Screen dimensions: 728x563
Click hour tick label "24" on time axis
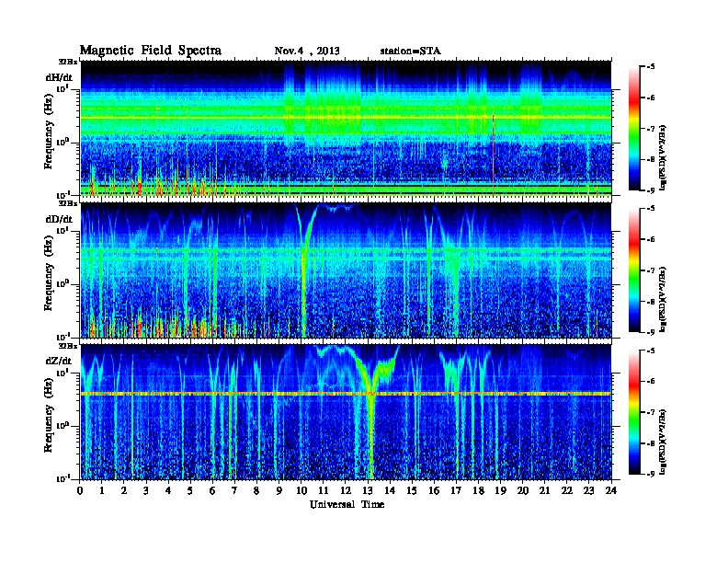(611, 490)
